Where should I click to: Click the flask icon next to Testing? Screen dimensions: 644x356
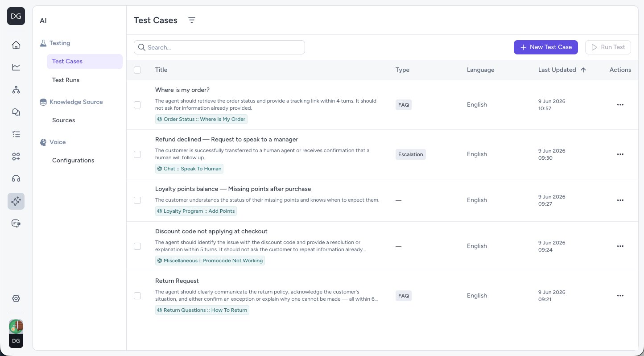43,43
